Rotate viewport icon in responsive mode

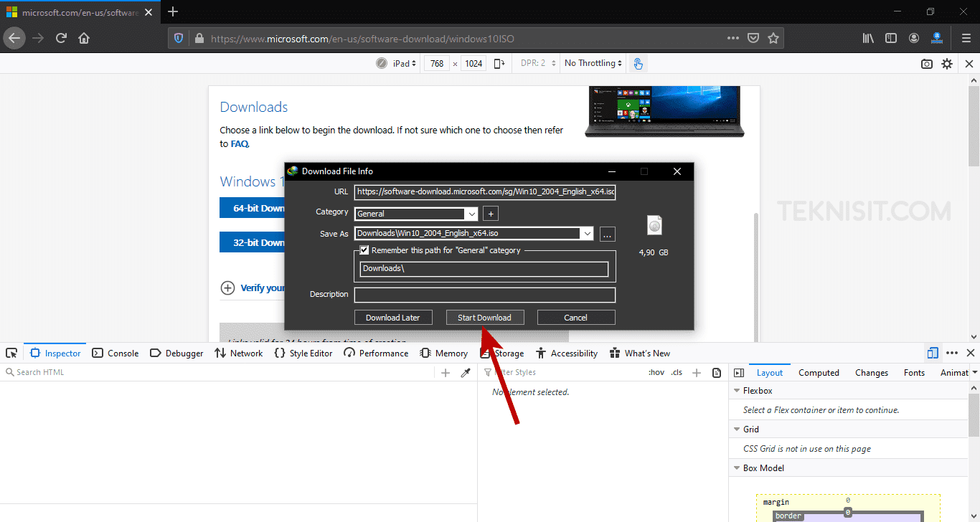499,64
